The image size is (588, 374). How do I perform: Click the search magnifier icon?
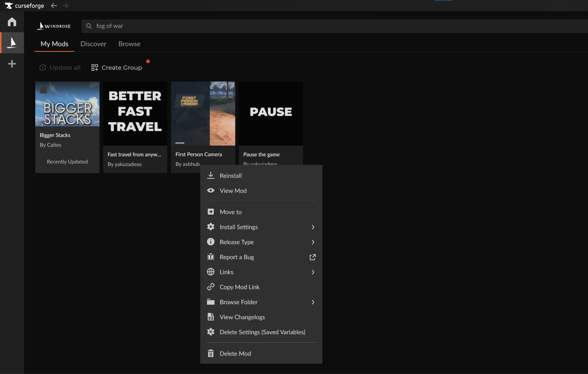89,26
